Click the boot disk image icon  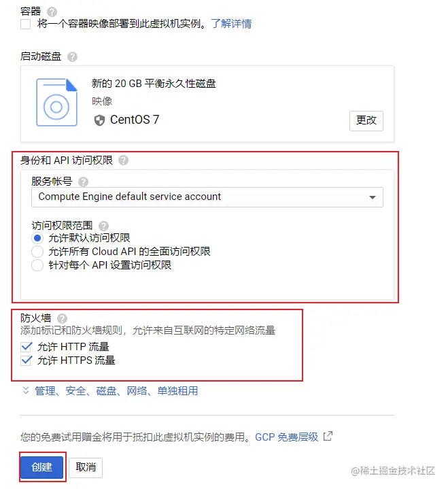point(56,102)
